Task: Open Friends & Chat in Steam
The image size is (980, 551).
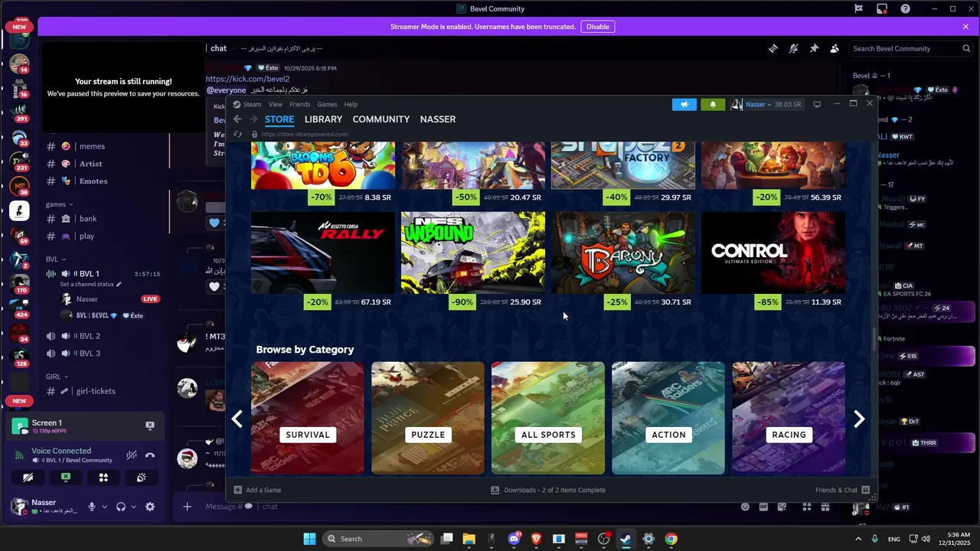Action: 841,490
